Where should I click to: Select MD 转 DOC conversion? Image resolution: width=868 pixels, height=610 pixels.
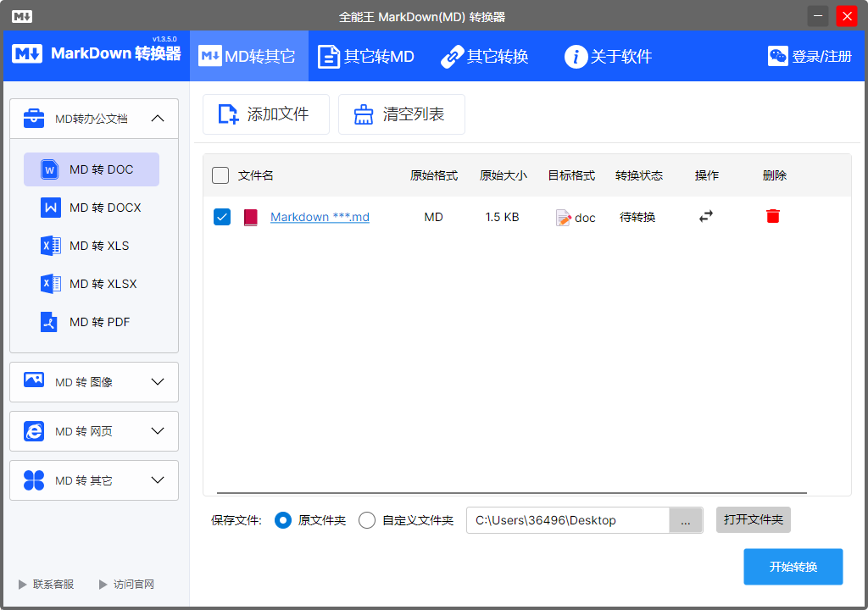[x=92, y=169]
